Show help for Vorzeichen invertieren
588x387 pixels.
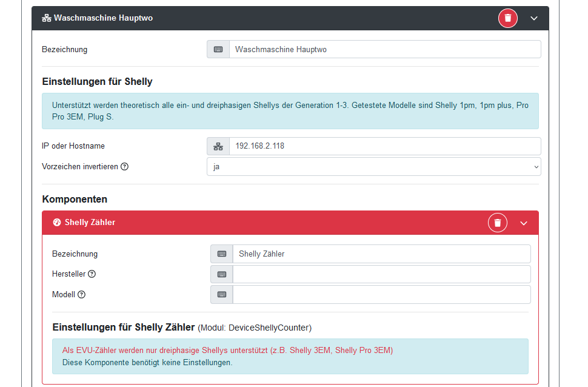pyautogui.click(x=125, y=166)
